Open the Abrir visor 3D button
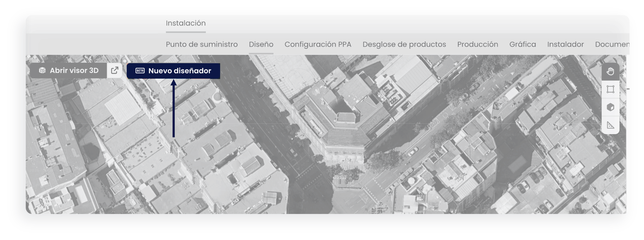The width and height of the screenshot is (644, 240). (x=68, y=70)
